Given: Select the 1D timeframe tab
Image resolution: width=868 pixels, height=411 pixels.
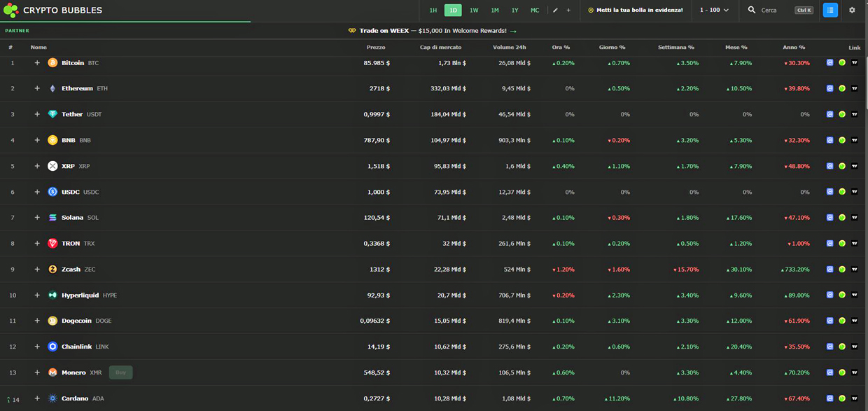Looking at the screenshot, I should [x=453, y=11].
